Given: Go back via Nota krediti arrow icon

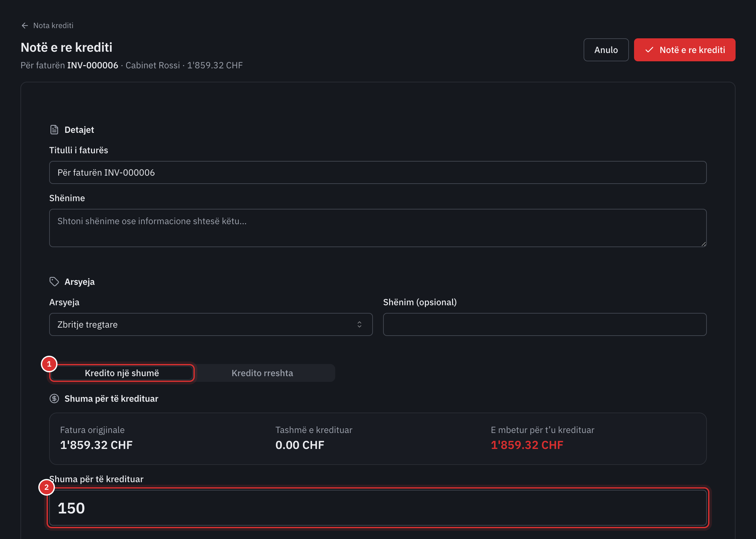Looking at the screenshot, I should coord(25,26).
